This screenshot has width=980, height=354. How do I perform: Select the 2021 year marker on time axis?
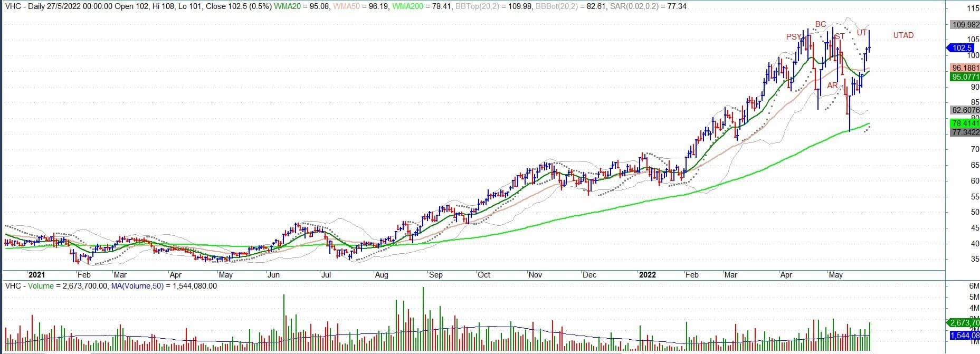point(36,275)
